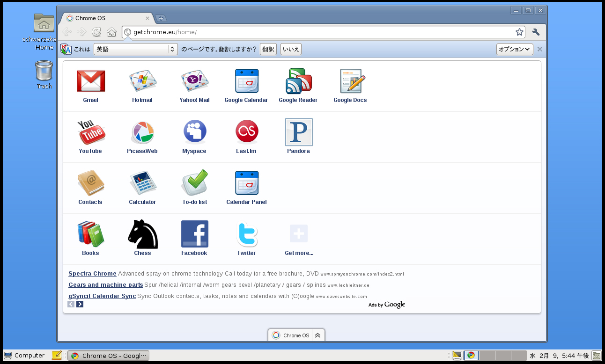Click the rightmost system tray icon
The width and height of the screenshot is (605, 364).
pos(596,356)
